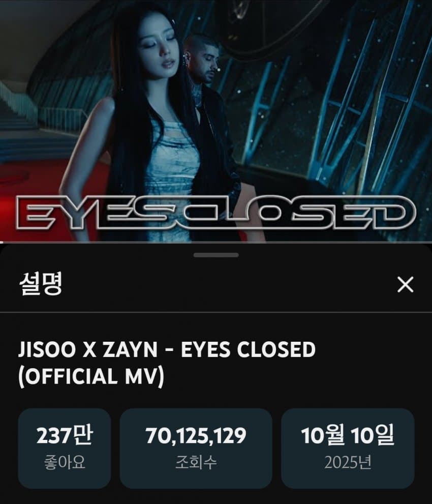Close the 설명 description panel
The height and width of the screenshot is (504, 432).
(x=406, y=284)
